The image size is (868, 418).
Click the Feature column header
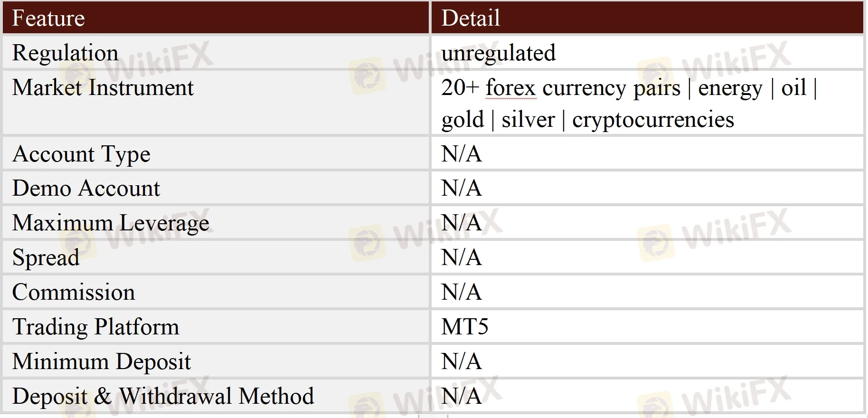pos(48,18)
